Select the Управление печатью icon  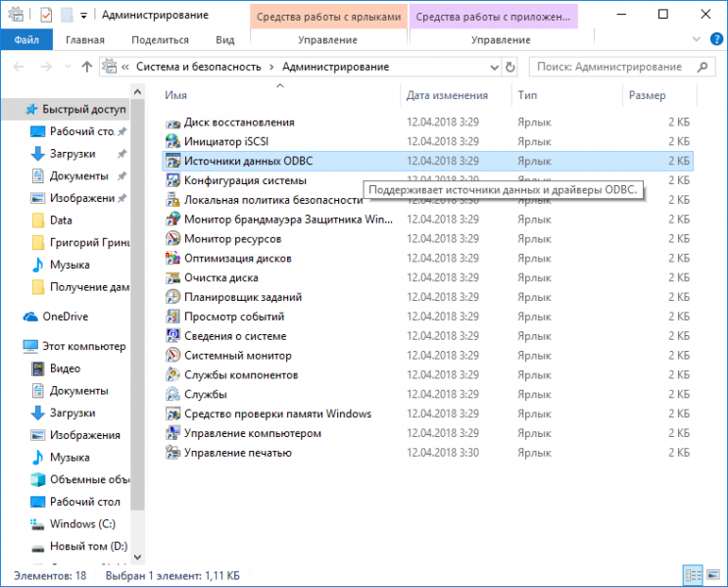pyautogui.click(x=172, y=453)
